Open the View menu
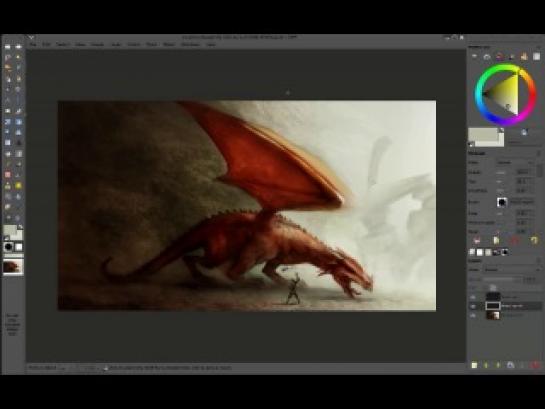The image size is (545, 409). 80,45
